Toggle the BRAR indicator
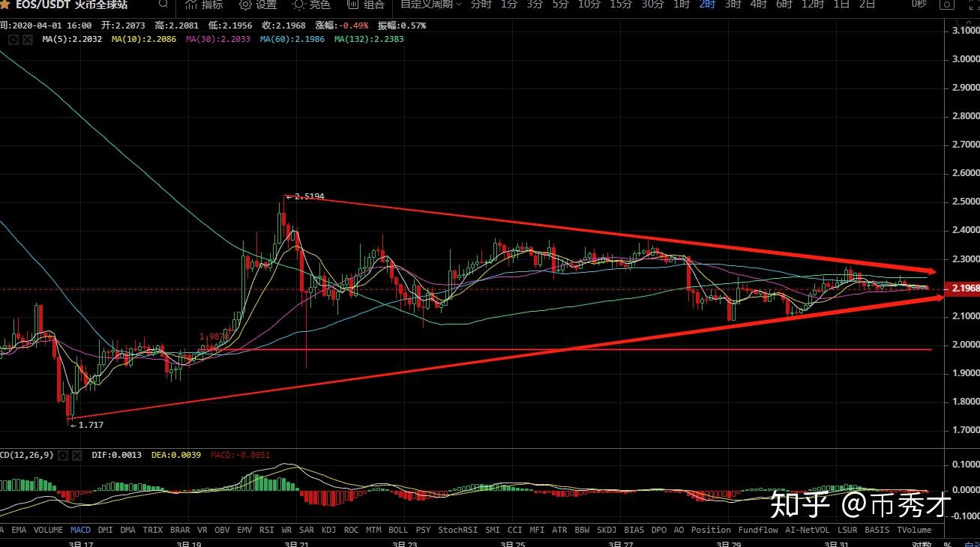 coord(180,530)
